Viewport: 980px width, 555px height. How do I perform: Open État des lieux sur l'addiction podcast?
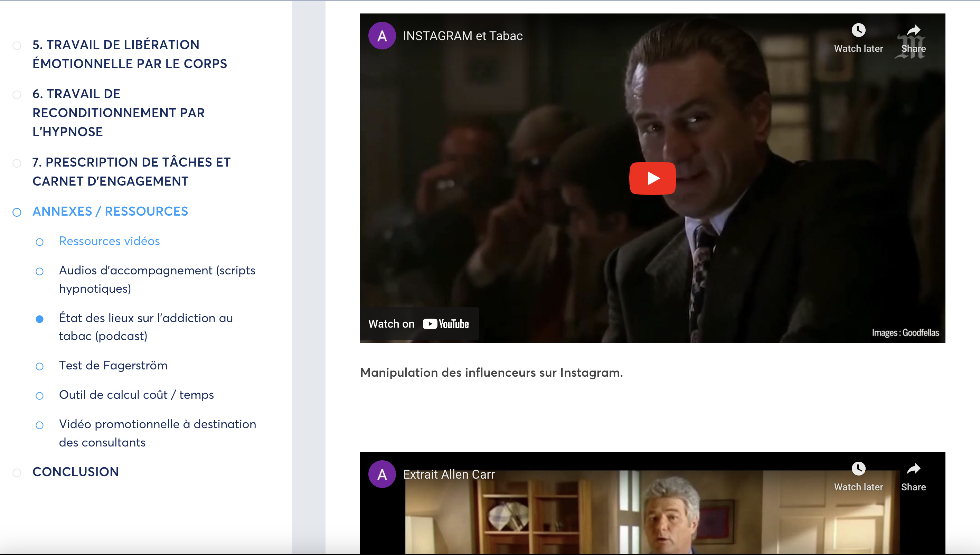(x=146, y=327)
